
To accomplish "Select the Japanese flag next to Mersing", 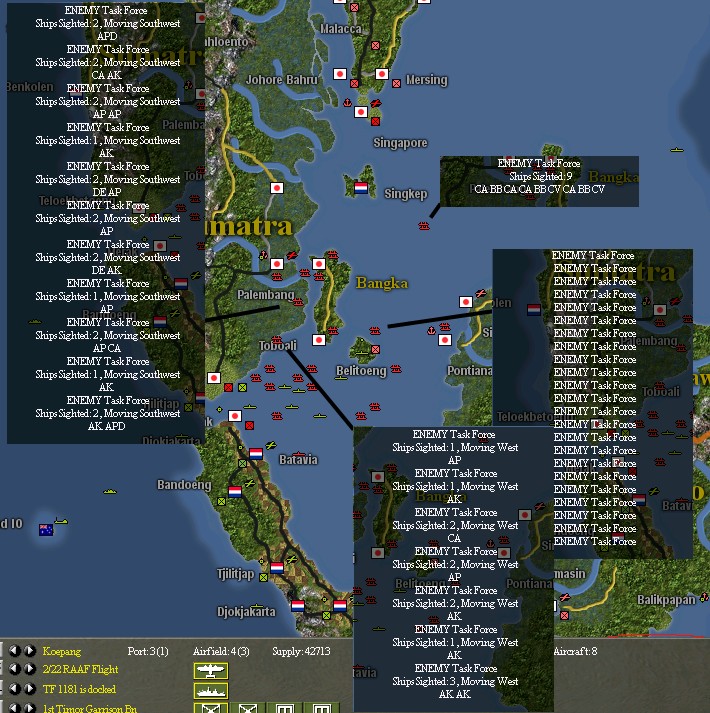I will click(x=382, y=74).
